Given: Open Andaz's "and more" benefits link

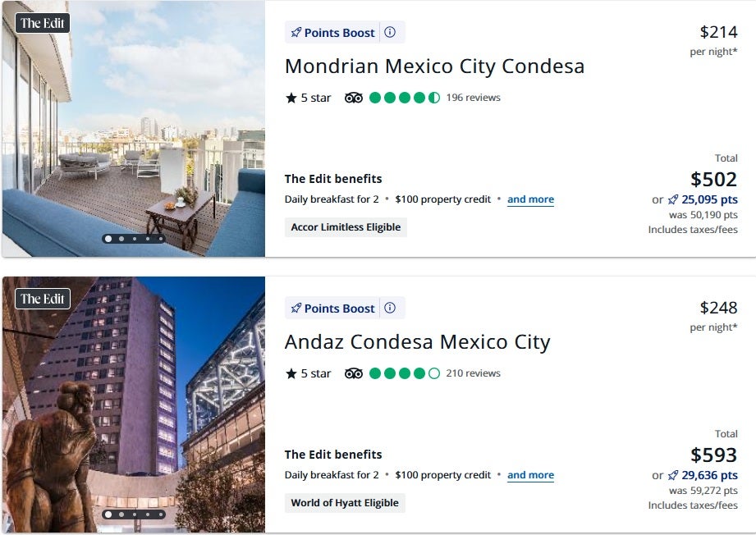Looking at the screenshot, I should pyautogui.click(x=530, y=475).
